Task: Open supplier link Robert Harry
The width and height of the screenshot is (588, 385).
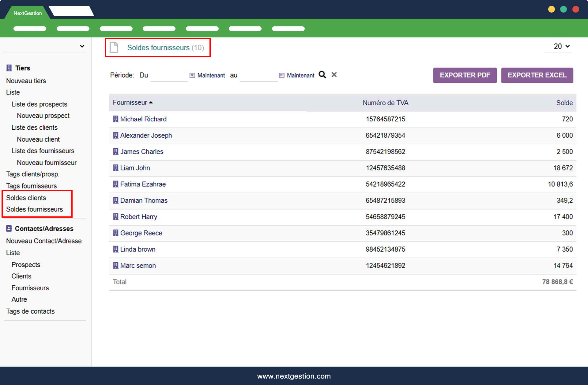Action: (x=138, y=217)
